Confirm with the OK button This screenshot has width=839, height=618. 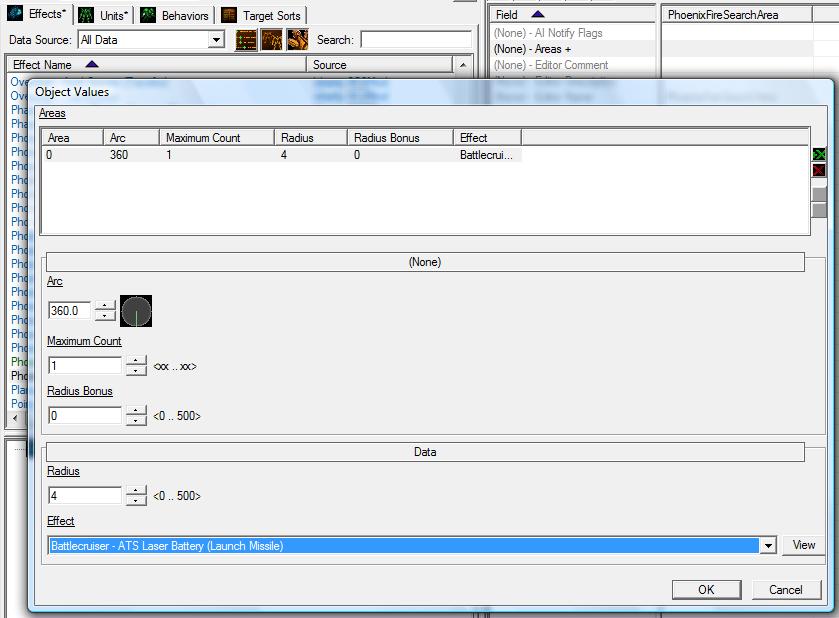pyautogui.click(x=706, y=590)
